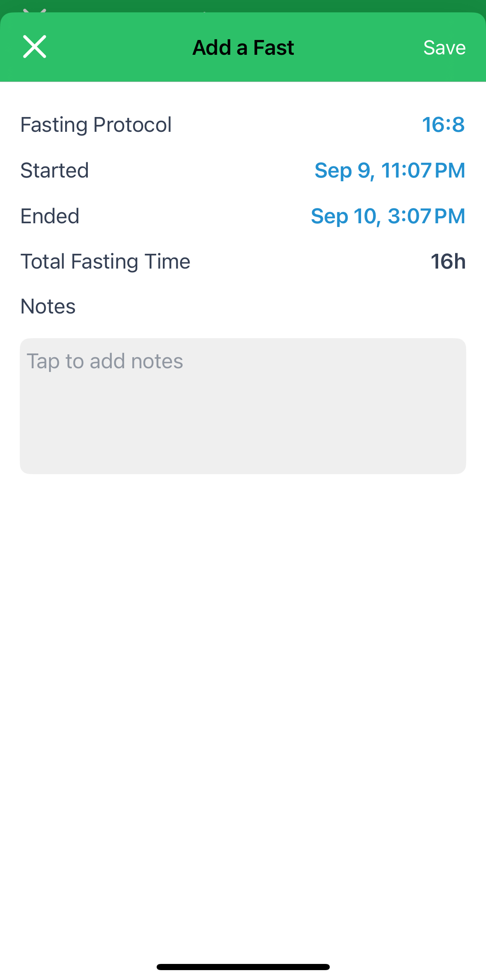Click the Add a Fast title
The width and height of the screenshot is (486, 980).
(243, 48)
